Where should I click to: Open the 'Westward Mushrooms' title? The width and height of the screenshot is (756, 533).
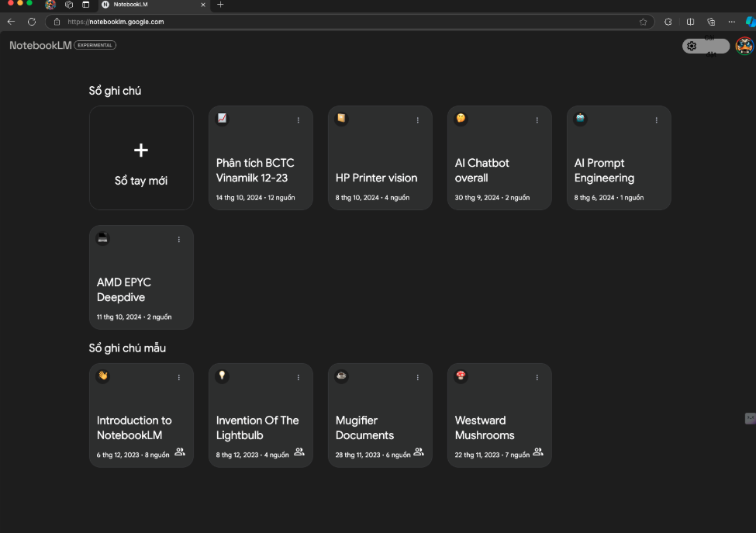click(x=485, y=427)
